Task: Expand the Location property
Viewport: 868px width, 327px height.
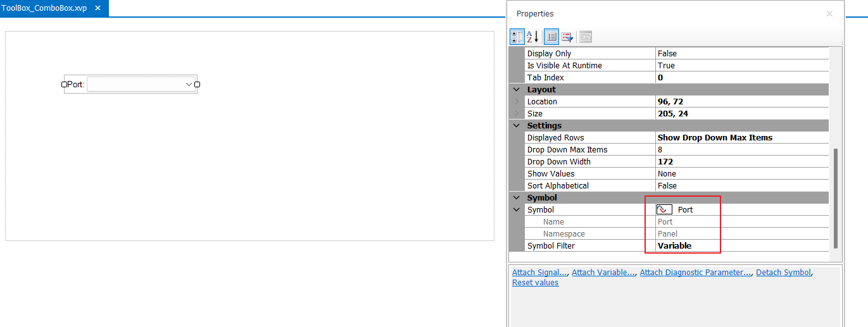Action: 517,102
